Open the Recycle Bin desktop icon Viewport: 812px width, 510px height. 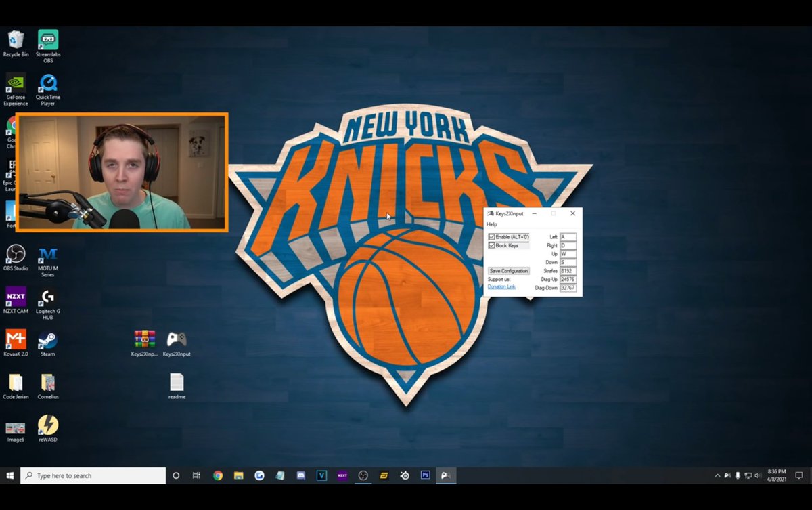[16, 43]
